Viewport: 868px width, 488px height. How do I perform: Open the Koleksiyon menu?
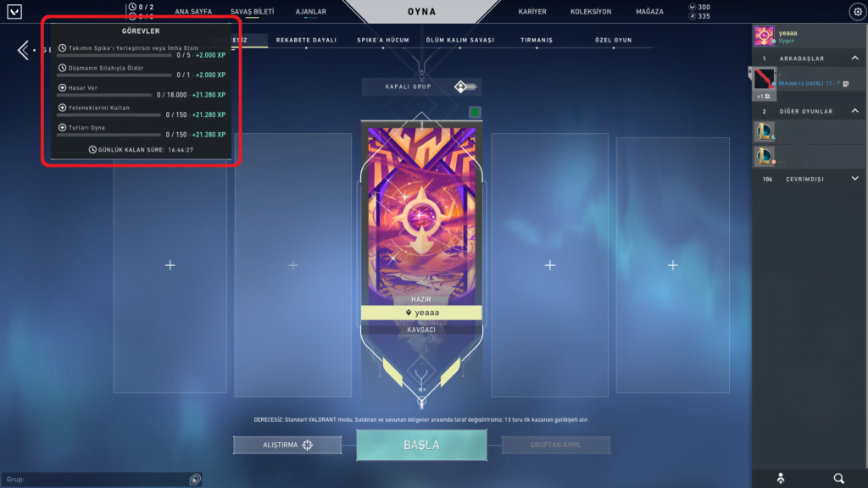(591, 12)
